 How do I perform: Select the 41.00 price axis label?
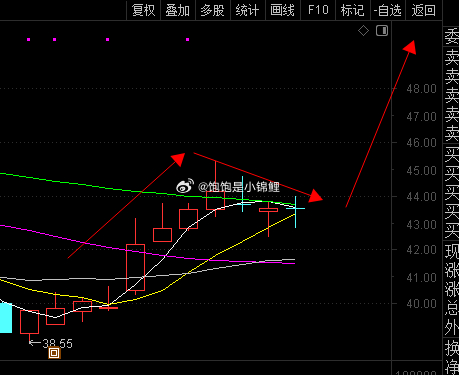[421, 277]
